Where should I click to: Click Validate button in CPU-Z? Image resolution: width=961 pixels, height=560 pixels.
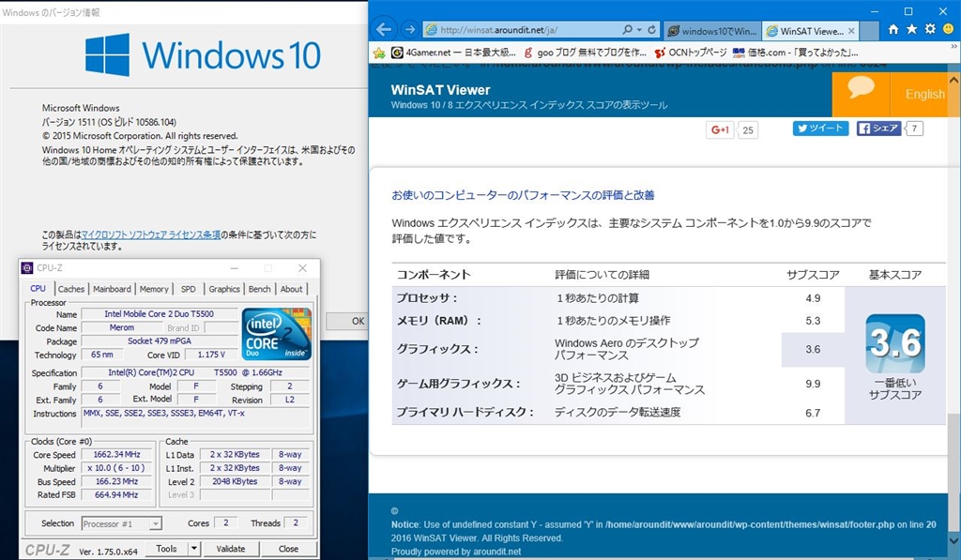point(231,549)
